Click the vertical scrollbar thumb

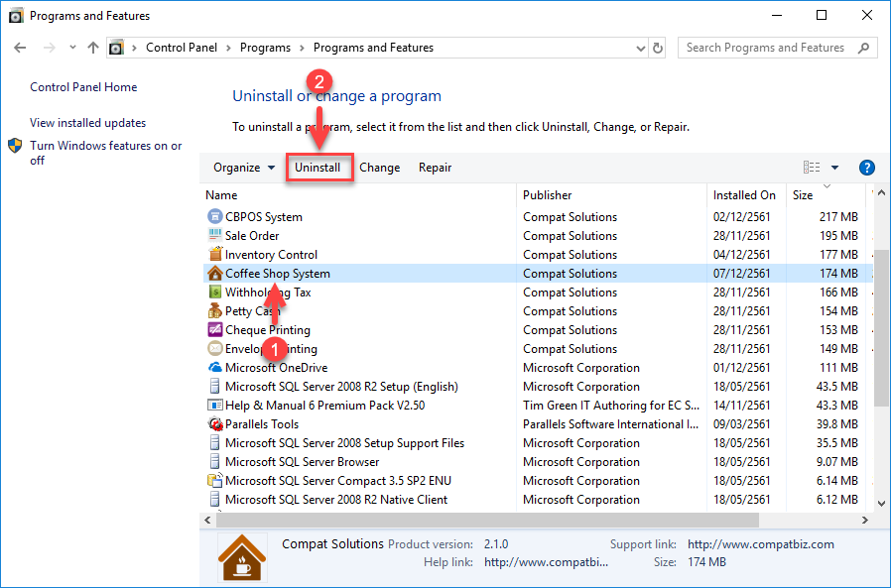pos(881,326)
